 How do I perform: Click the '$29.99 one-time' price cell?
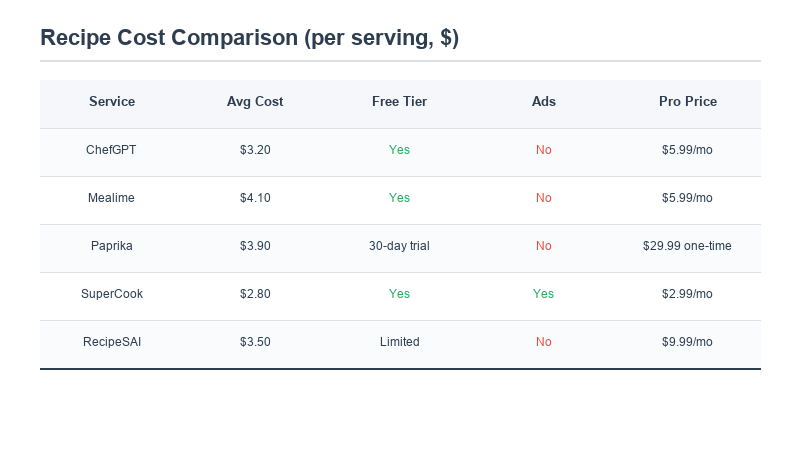click(687, 246)
